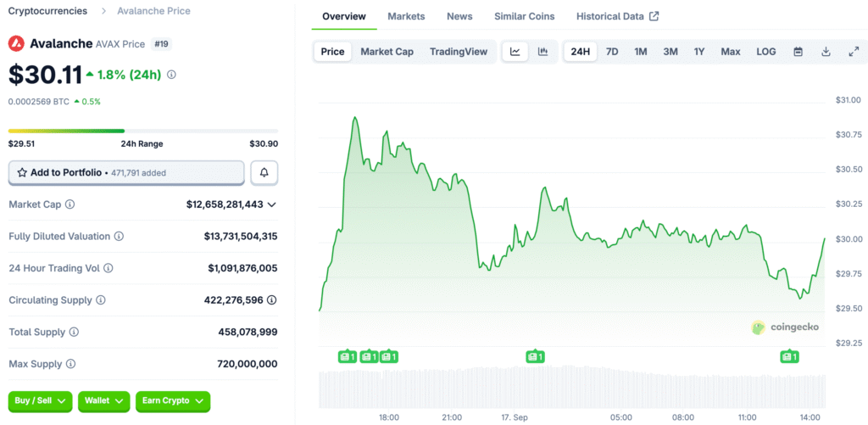Open the Overview tab

coord(344,16)
